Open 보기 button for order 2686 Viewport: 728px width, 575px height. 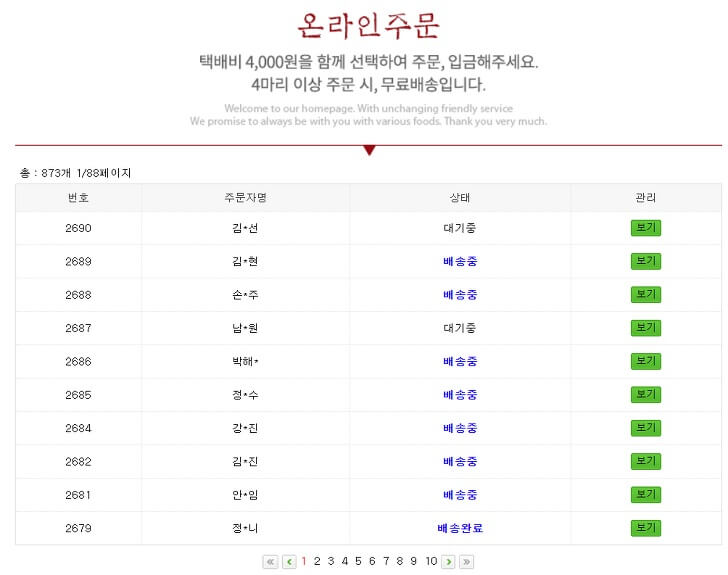point(645,361)
